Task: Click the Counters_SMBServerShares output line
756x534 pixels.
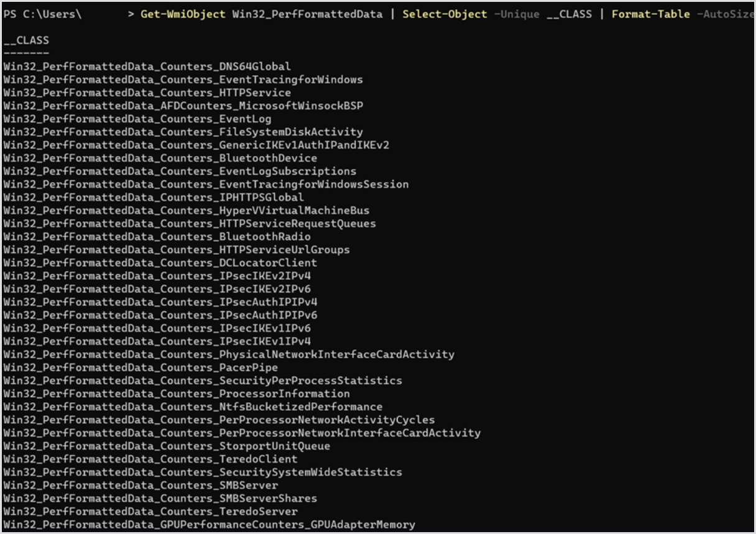Action: [x=160, y=498]
